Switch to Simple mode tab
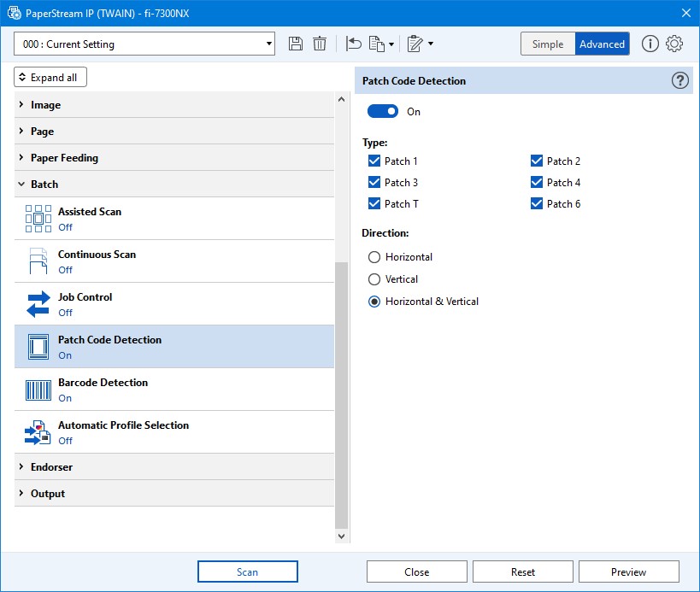Viewport: 700px width, 592px height. [x=548, y=44]
